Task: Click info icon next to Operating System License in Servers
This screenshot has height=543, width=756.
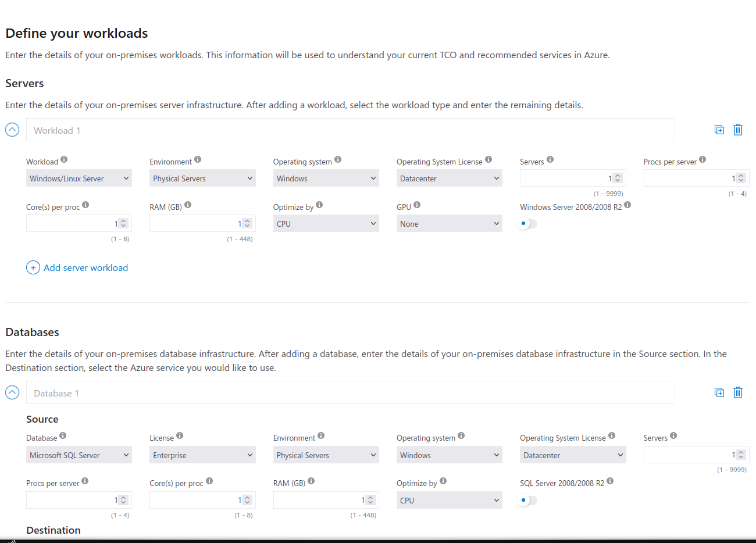Action: 488,159
